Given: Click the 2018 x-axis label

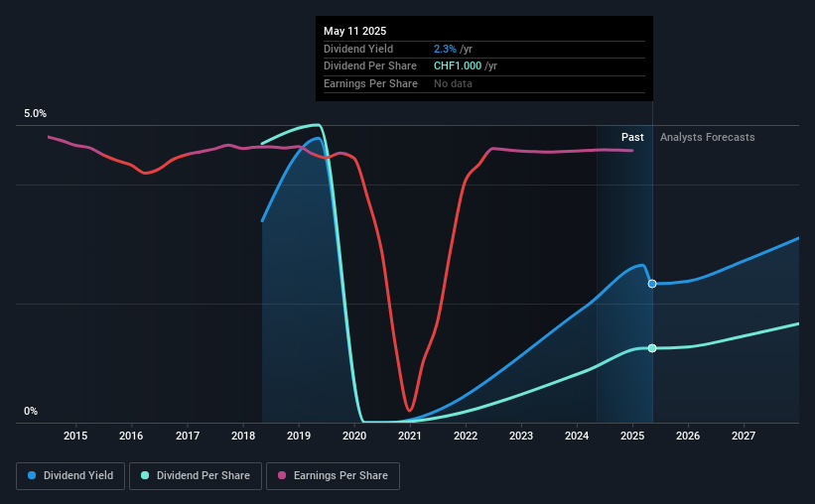Looking at the screenshot, I should point(243,436).
